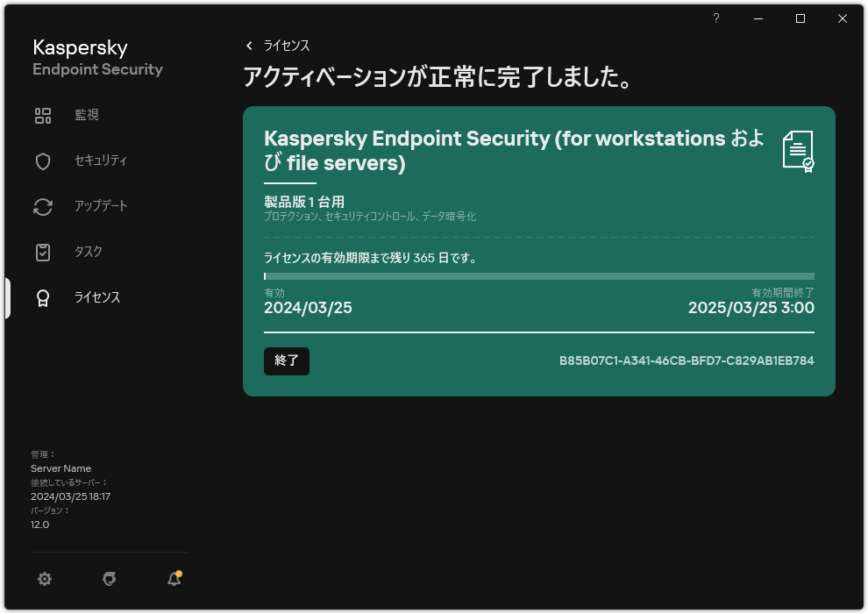
Task: Switch to the 監視 menu entry
Action: point(87,115)
